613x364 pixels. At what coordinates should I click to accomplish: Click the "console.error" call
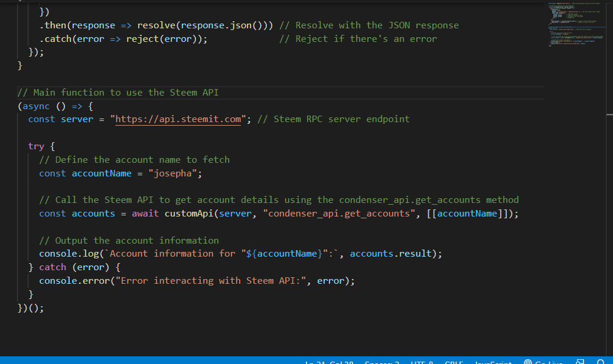[x=74, y=281]
